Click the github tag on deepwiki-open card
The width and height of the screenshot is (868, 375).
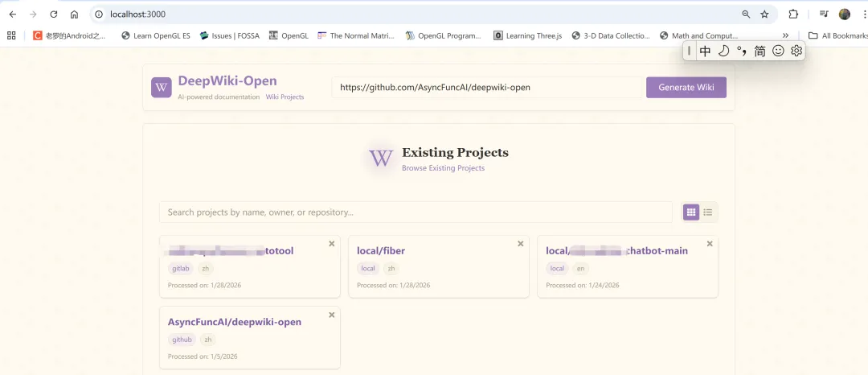[x=182, y=340]
